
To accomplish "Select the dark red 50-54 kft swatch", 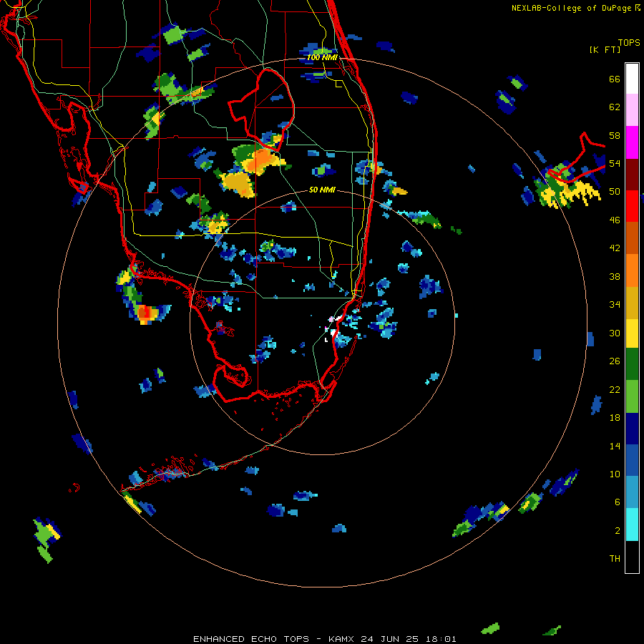I will pos(632,175).
